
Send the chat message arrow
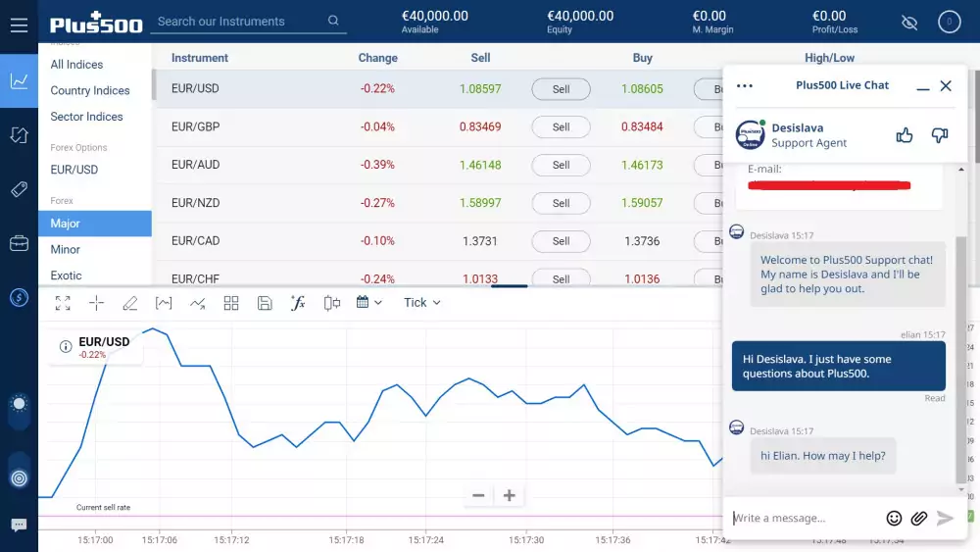tap(945, 518)
